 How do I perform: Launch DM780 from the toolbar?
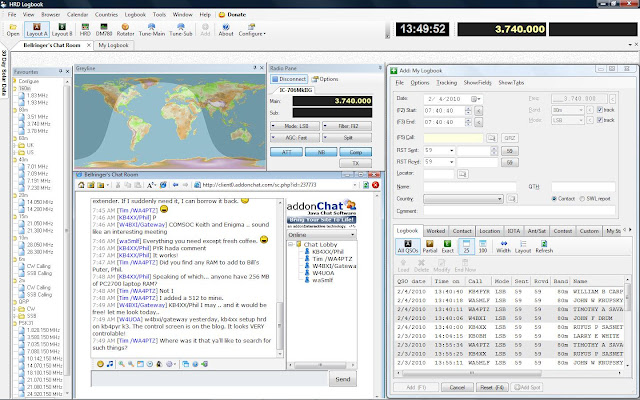coord(104,30)
